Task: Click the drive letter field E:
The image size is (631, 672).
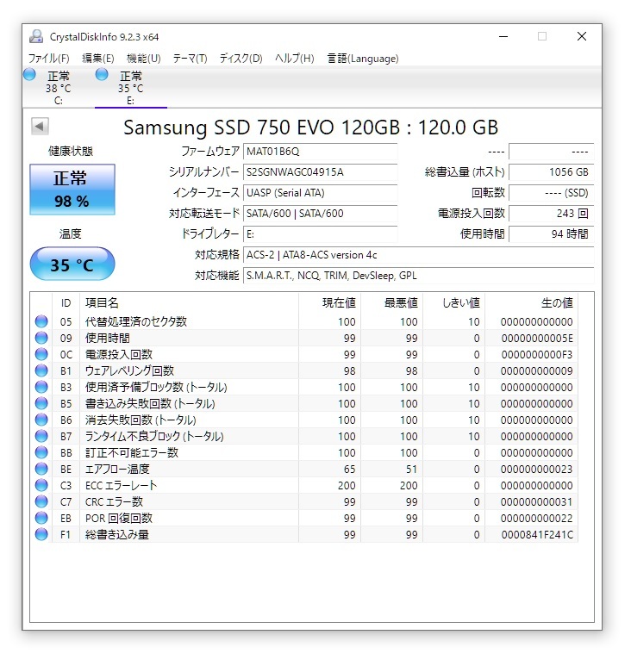Action: 320,234
